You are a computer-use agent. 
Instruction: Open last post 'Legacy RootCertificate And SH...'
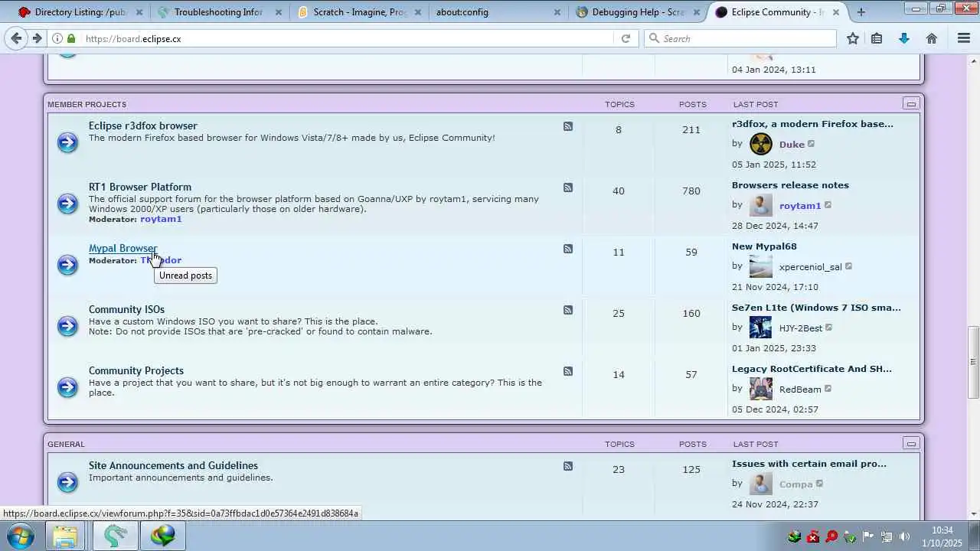click(x=812, y=369)
